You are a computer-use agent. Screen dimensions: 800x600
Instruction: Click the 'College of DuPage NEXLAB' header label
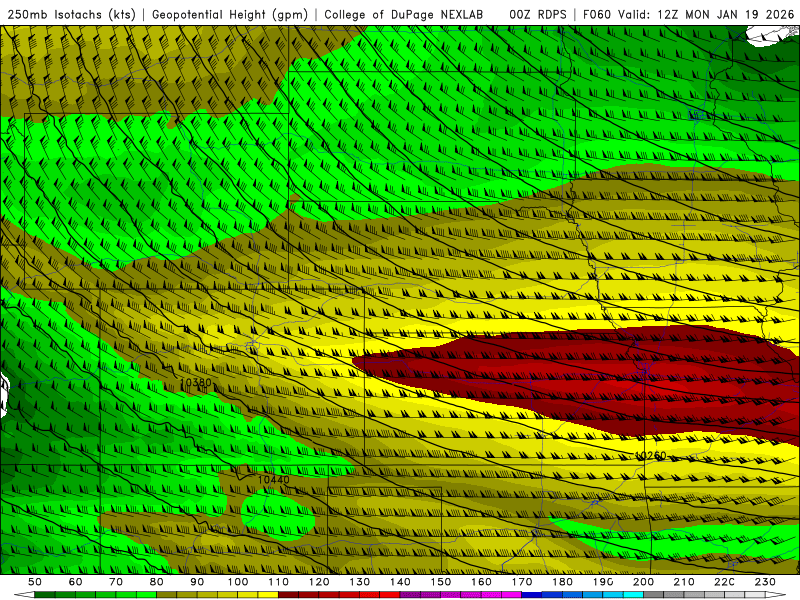coord(404,14)
